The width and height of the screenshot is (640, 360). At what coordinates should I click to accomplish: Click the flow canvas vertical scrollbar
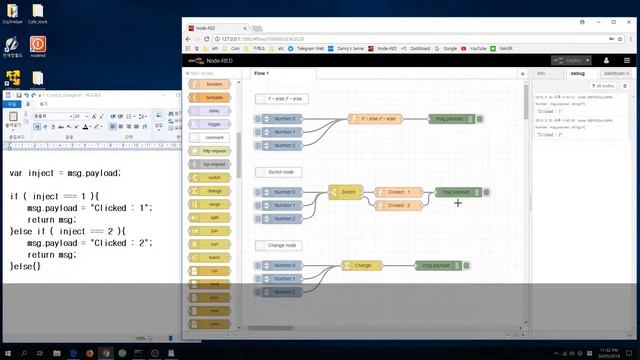coord(526,102)
